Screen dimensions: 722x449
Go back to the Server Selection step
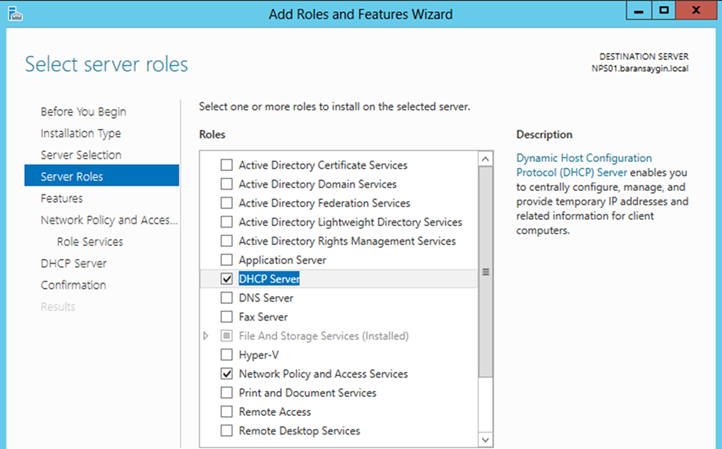pos(81,155)
